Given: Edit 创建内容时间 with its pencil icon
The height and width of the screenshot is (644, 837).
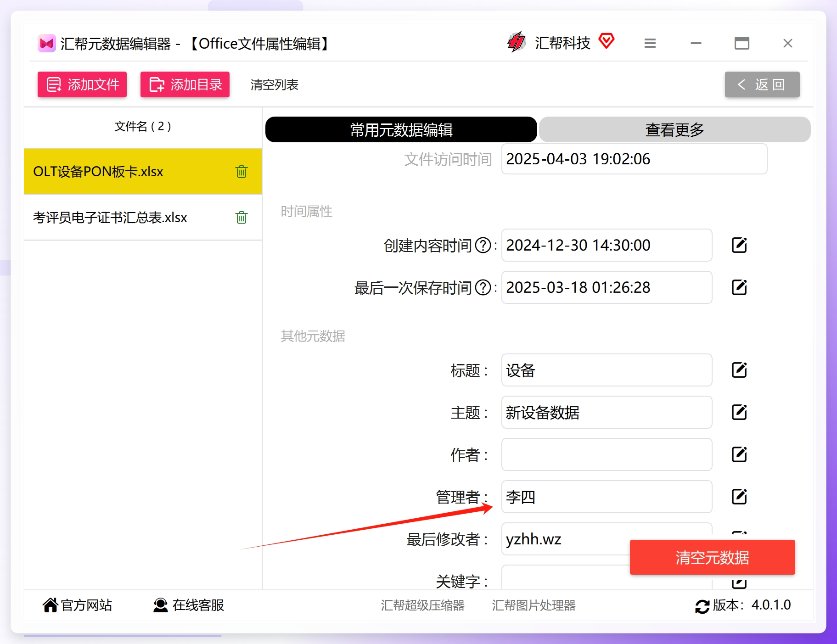Looking at the screenshot, I should pos(739,245).
